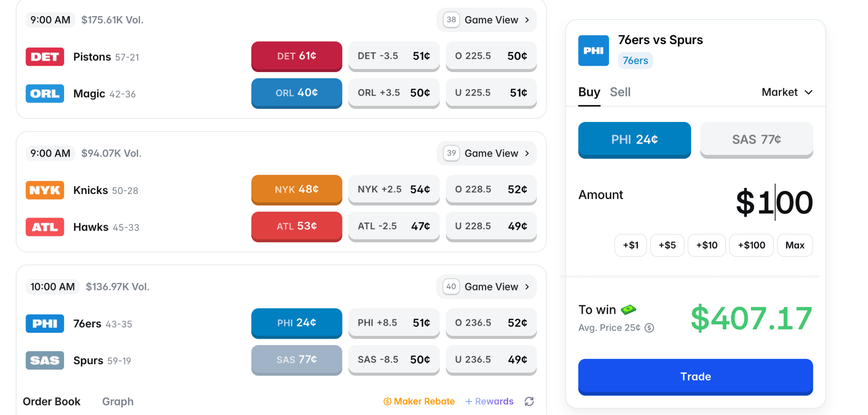Select SAS 77¢ outcome in trade panel
The height and width of the screenshot is (415, 868).
[756, 140]
